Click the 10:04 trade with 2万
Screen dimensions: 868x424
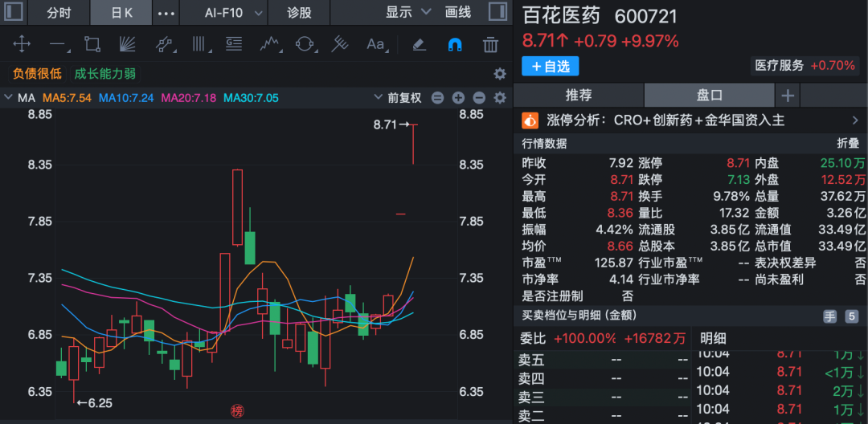pyautogui.click(x=780, y=391)
